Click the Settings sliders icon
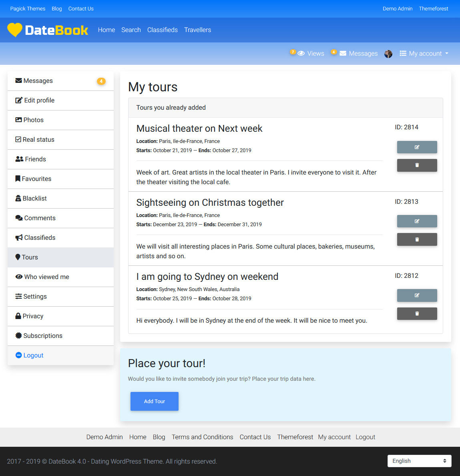The image size is (460, 476). (18, 296)
